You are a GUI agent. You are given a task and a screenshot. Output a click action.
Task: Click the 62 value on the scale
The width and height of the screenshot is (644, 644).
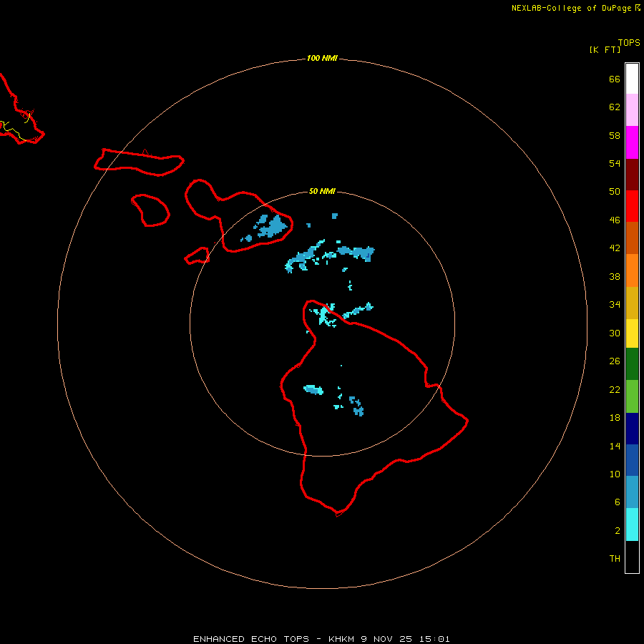(615, 107)
